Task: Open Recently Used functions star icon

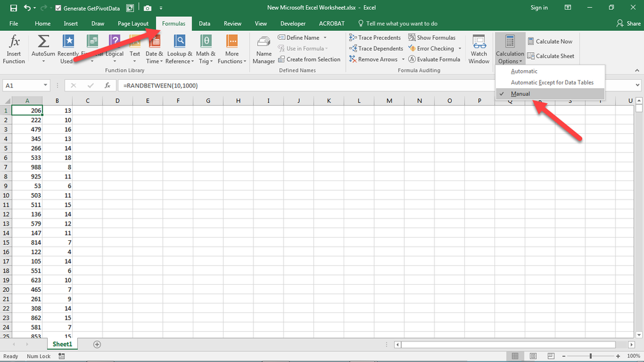Action: (68, 41)
